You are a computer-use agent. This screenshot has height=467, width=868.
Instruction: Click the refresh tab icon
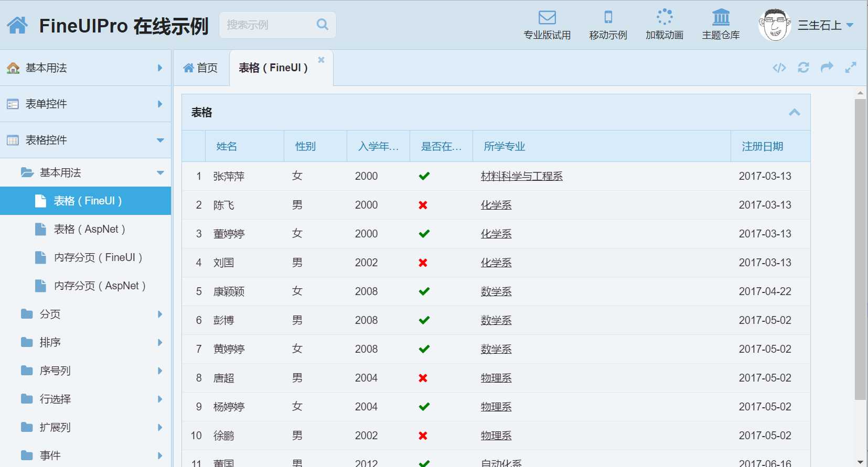[x=803, y=68]
